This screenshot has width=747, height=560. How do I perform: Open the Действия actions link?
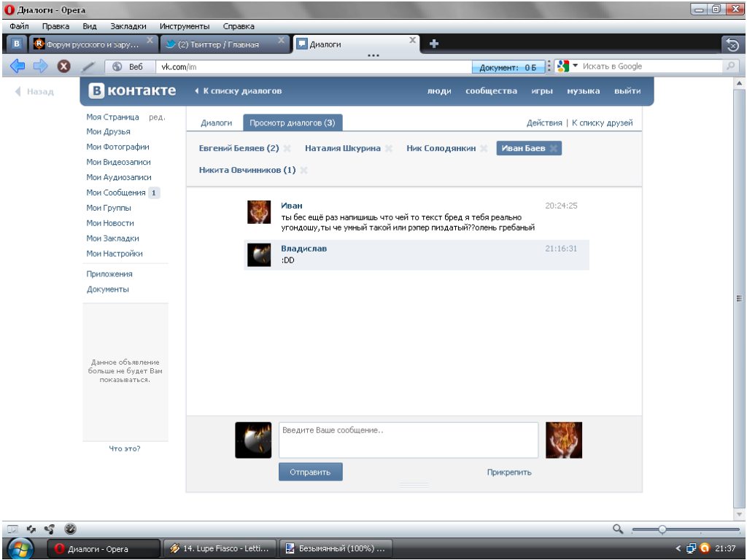[x=544, y=122]
